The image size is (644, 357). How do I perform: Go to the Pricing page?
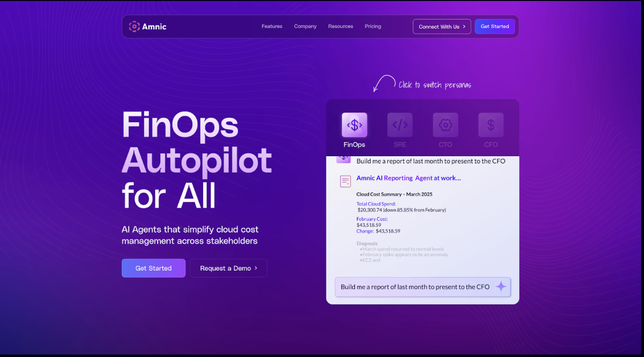(373, 26)
